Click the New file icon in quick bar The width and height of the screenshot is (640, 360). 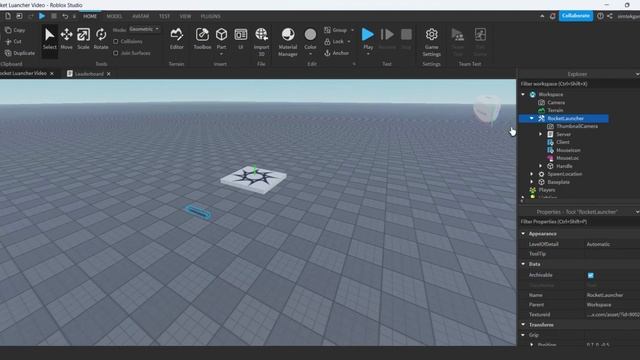tap(8, 16)
